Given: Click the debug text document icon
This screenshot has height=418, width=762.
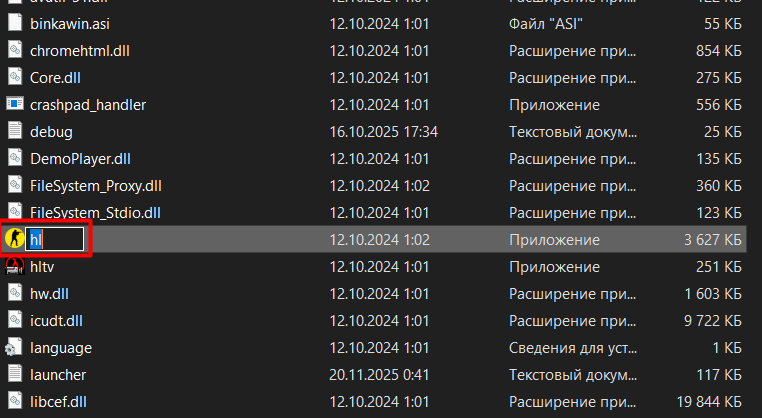Looking at the screenshot, I should click(x=15, y=131).
